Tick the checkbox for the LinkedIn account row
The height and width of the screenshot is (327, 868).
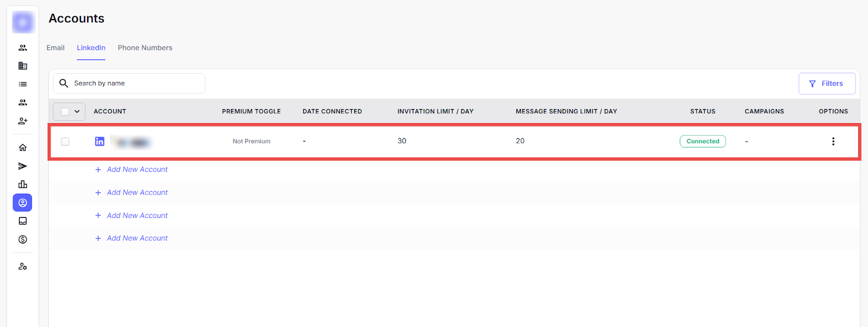[65, 142]
